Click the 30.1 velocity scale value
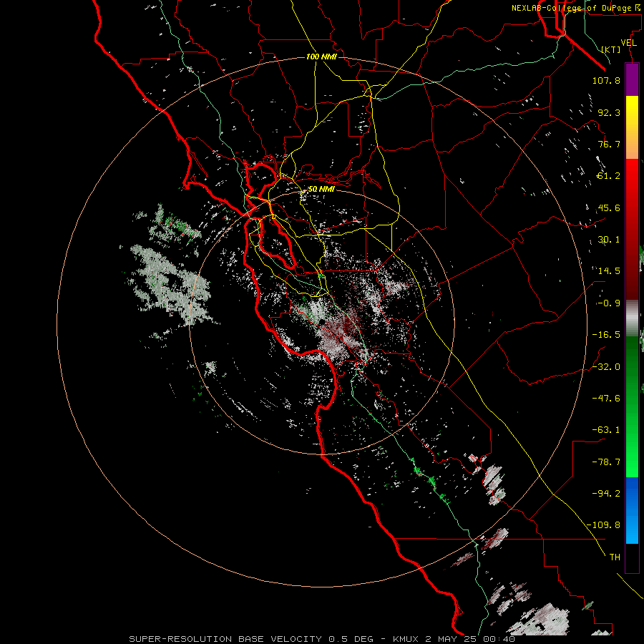 point(609,240)
